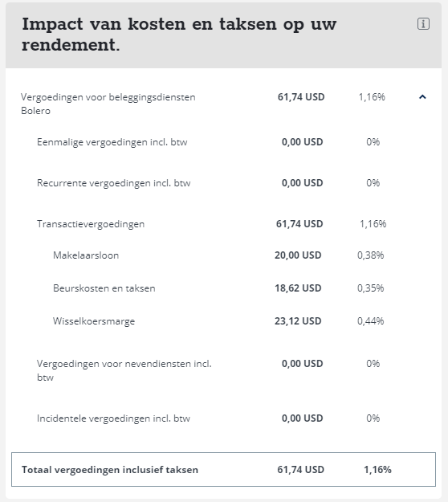Click the Makelaarsloon label
Image resolution: width=448 pixels, height=502 pixels.
coord(86,255)
